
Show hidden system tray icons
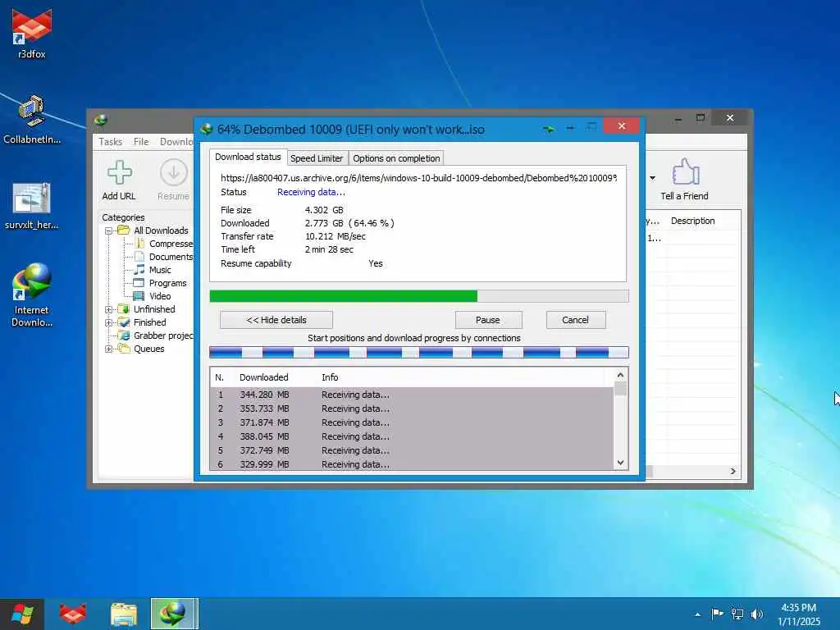(x=697, y=614)
